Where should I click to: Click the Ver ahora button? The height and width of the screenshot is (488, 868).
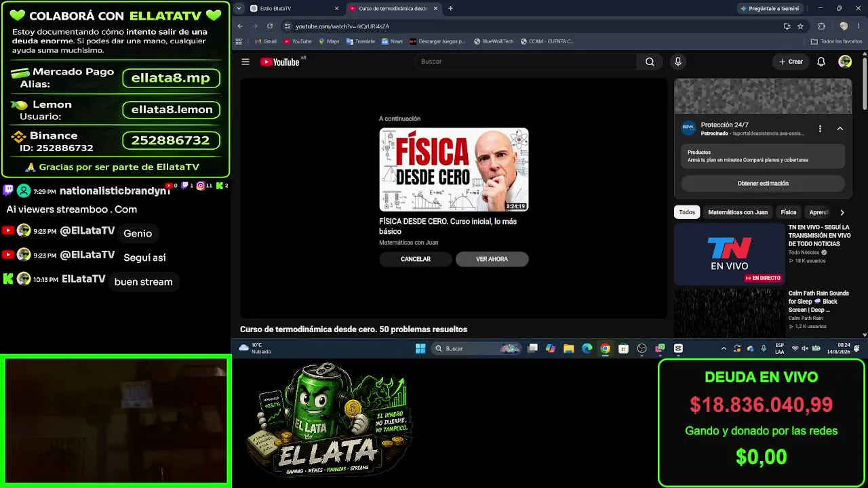click(492, 259)
